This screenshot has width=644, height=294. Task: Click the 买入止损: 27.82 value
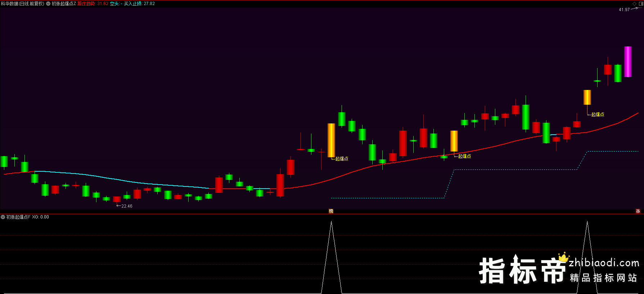coord(139,4)
